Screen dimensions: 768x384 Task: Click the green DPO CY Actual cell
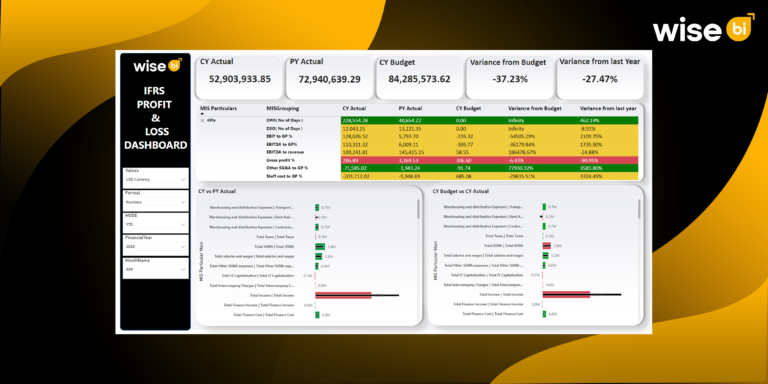coord(369,120)
